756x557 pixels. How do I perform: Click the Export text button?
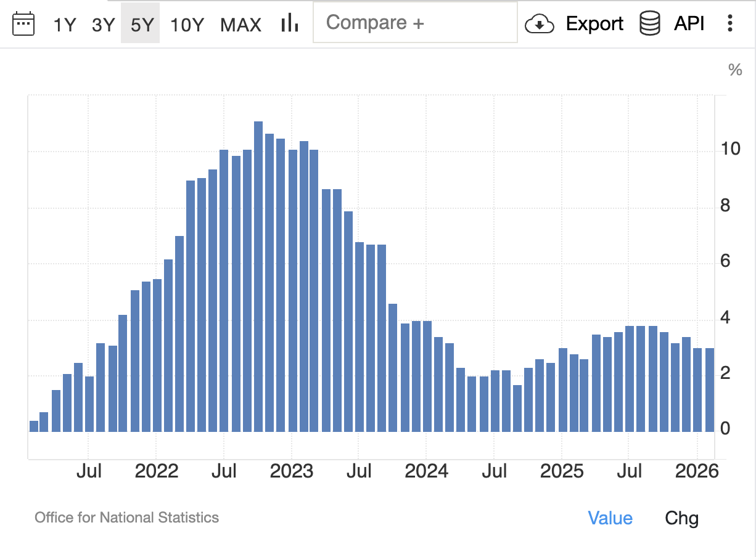[x=594, y=24]
